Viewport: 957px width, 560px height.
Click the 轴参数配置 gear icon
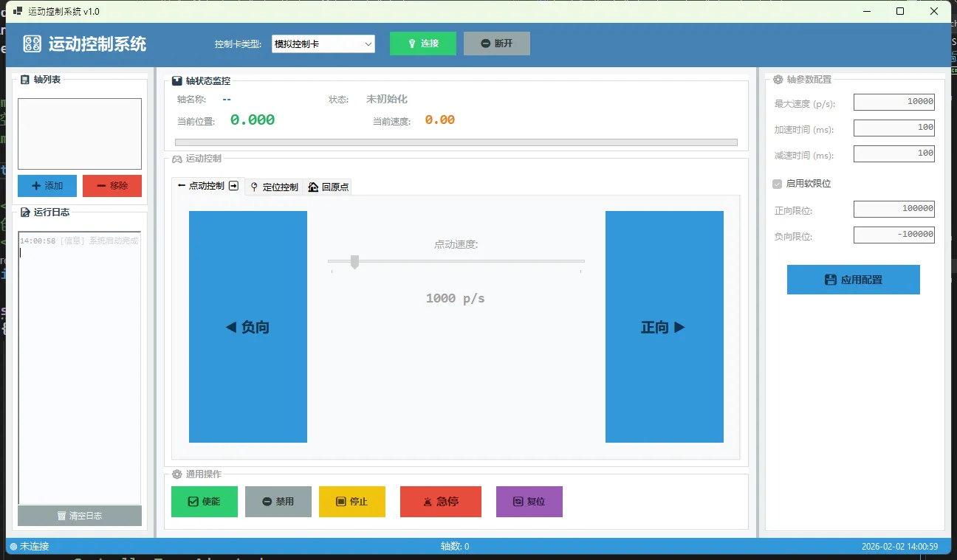(778, 80)
